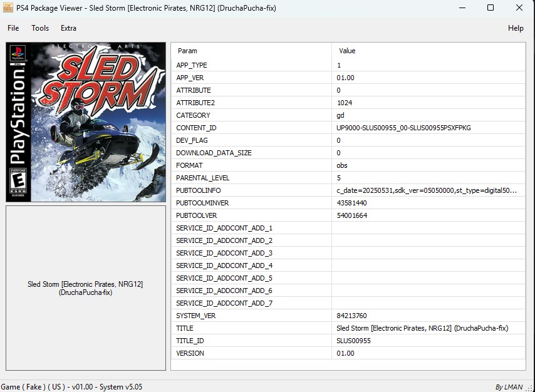535x392 pixels.
Task: Select the CONTENT_ID parameter cell
Action: [251, 128]
